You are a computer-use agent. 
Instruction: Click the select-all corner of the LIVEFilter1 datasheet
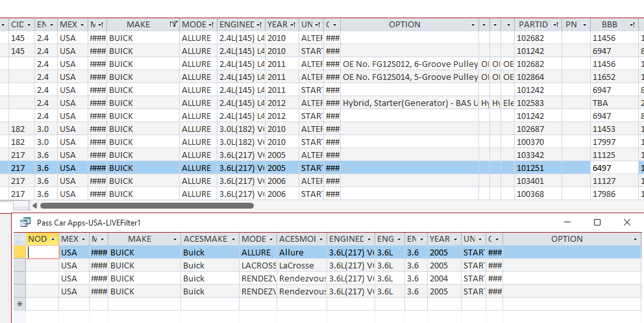(19, 239)
